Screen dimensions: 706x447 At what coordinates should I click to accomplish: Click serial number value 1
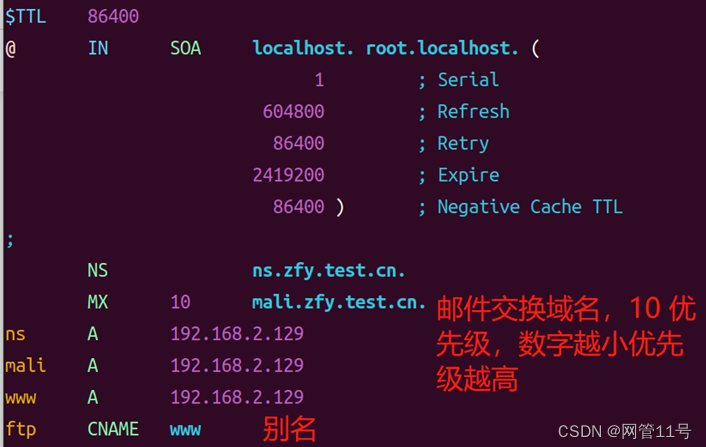(319, 80)
